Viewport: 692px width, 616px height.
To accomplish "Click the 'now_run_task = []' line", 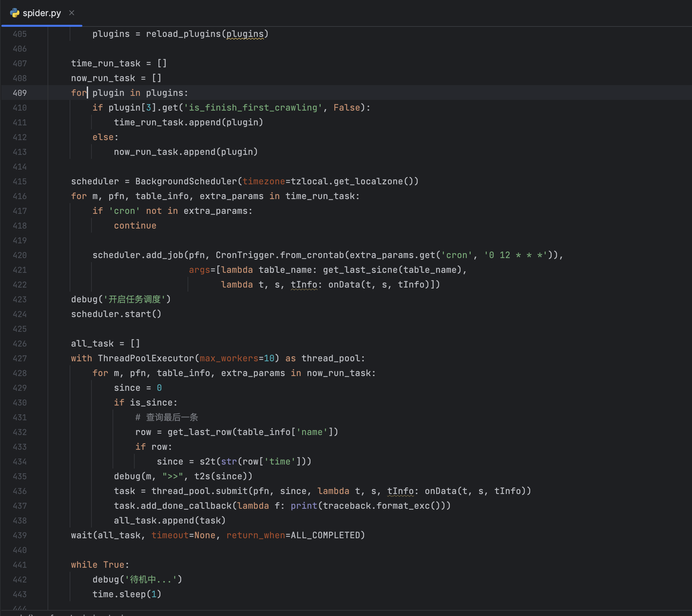I will (x=116, y=78).
